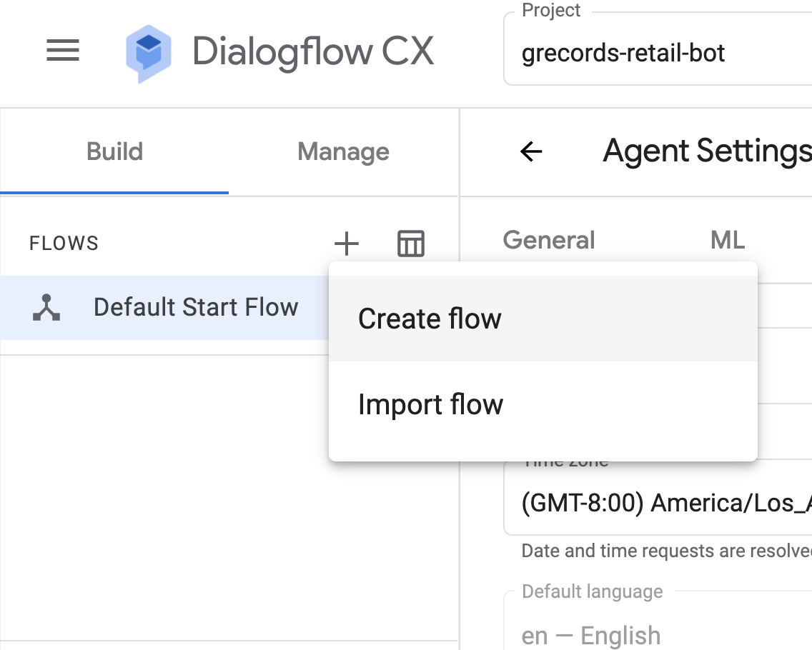The height and width of the screenshot is (650, 812).
Task: Open the navigation hamburger menu
Action: 63,51
